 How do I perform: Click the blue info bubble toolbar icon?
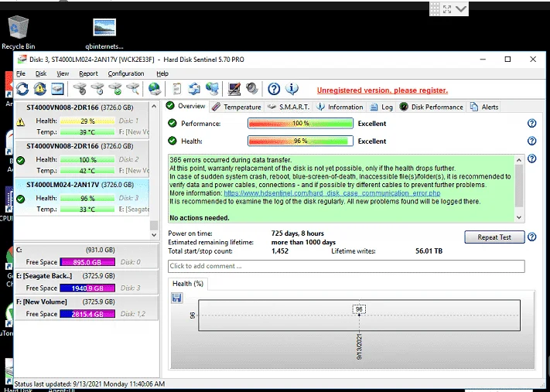[x=292, y=89]
